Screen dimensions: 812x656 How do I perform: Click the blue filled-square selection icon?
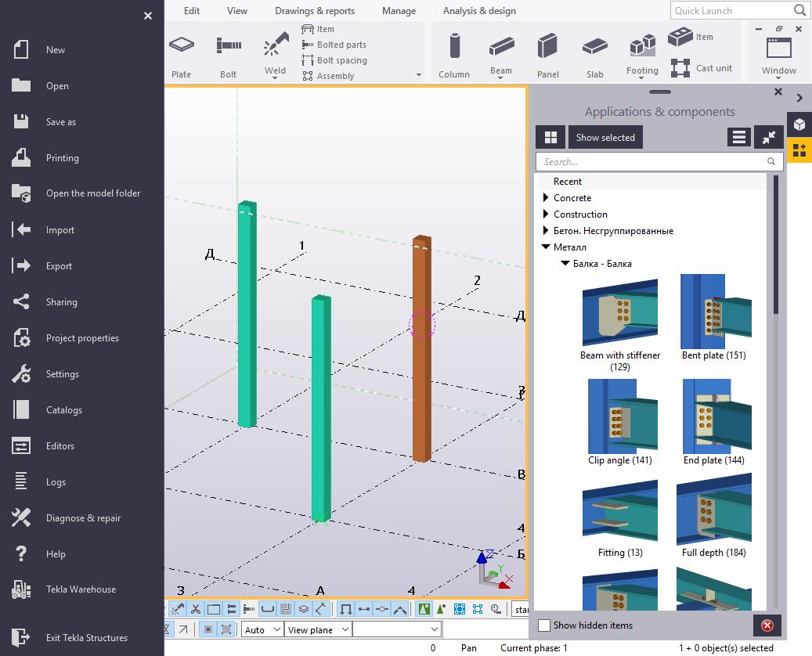point(460,609)
